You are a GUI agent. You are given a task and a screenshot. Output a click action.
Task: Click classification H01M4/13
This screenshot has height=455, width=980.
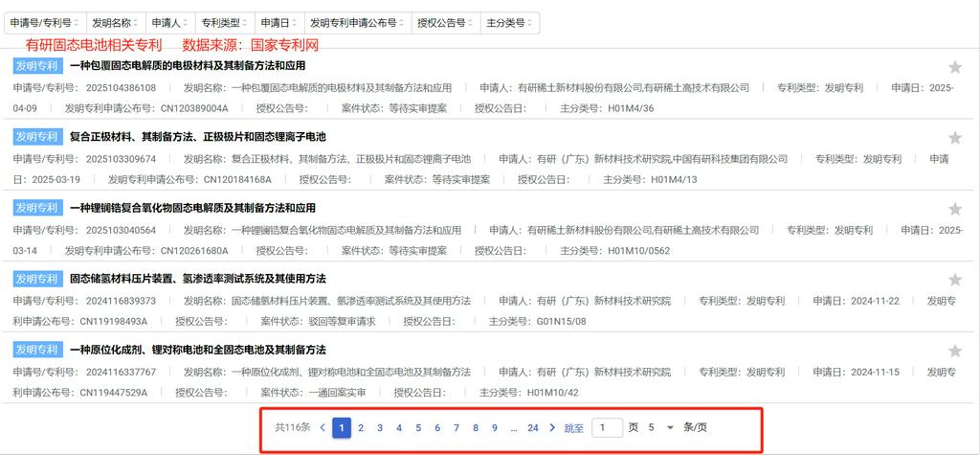click(674, 180)
